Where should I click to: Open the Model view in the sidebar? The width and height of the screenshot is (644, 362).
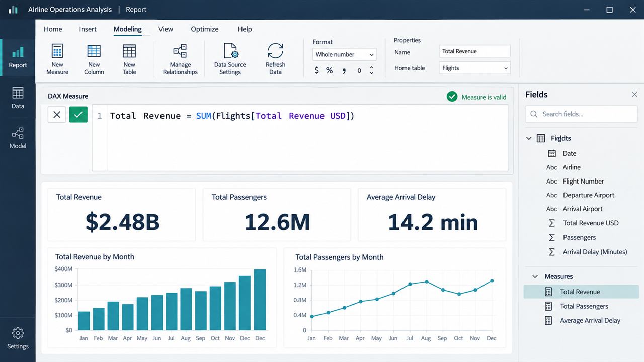(x=18, y=138)
